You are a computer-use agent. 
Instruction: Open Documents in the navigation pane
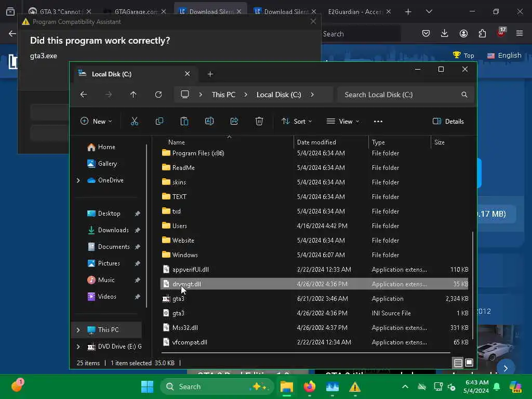[114, 247]
